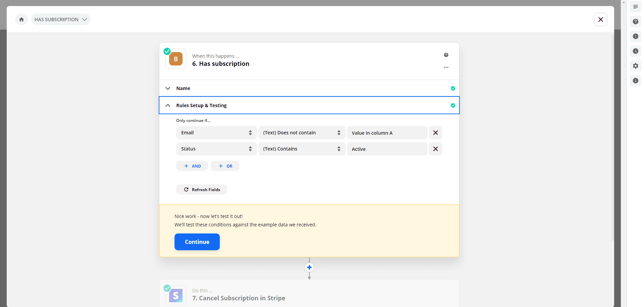Collapse the Rules Setup & Testing section
Screen dimensions: 644x307
[x=309, y=105]
